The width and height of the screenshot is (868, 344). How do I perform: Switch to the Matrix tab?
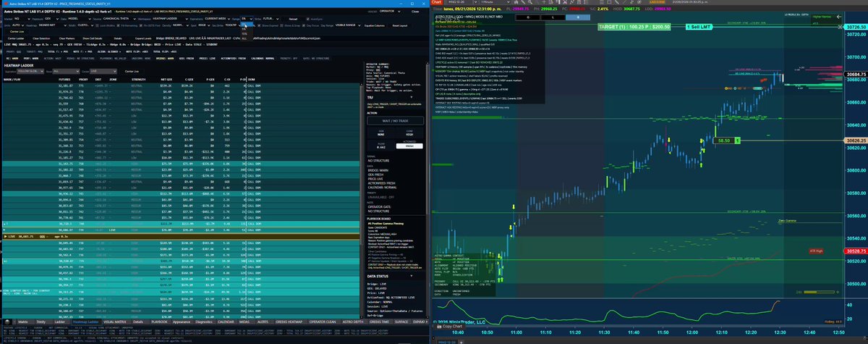[22, 322]
